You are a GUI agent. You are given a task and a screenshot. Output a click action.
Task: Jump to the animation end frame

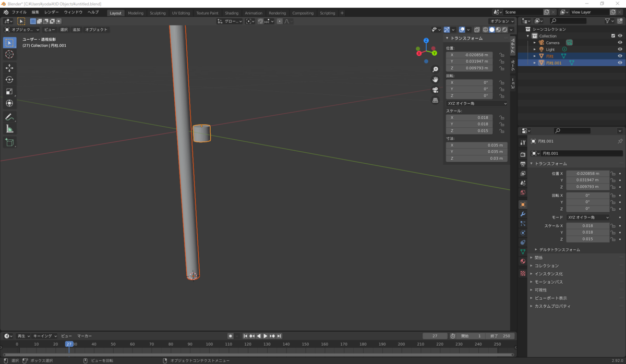(x=279, y=336)
